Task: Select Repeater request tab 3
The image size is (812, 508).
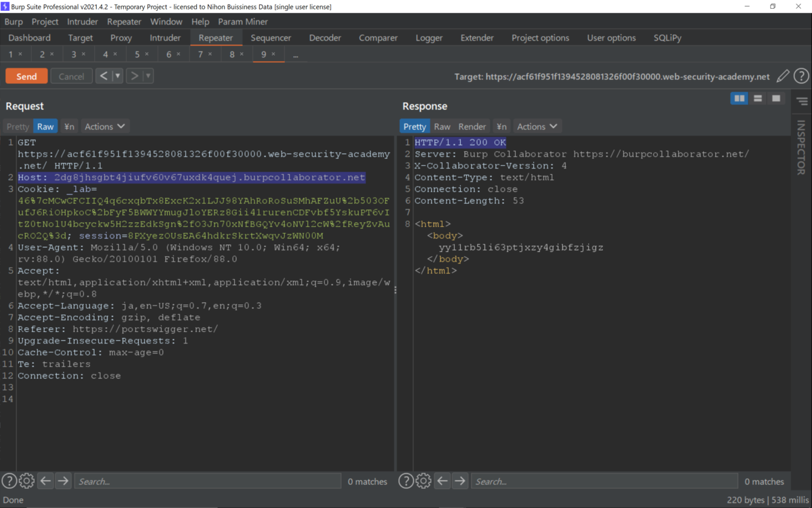Action: (x=74, y=54)
